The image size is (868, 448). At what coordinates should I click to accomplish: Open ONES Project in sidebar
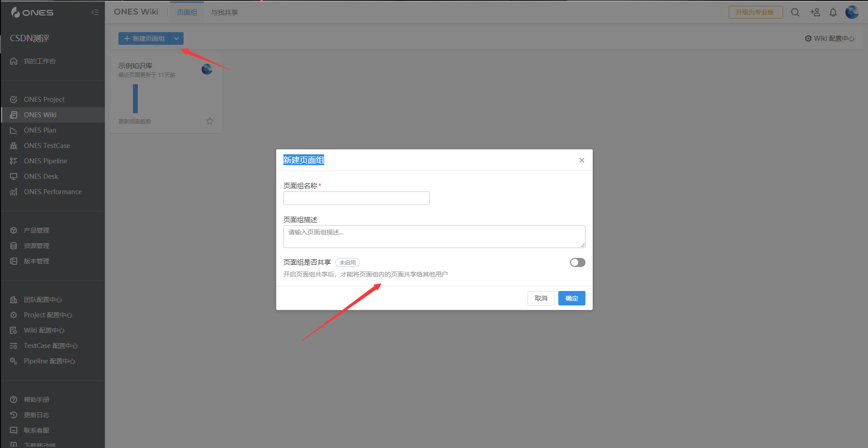[x=53, y=100]
